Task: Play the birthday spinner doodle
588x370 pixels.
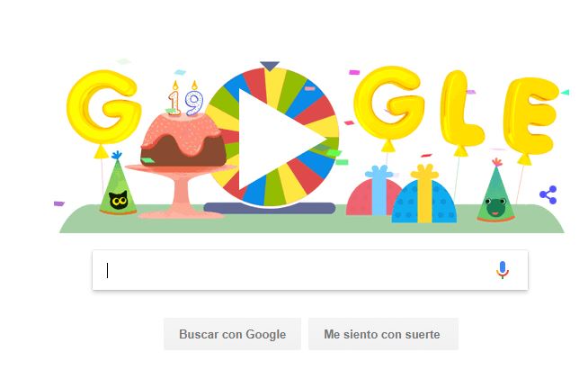Action: coord(282,139)
